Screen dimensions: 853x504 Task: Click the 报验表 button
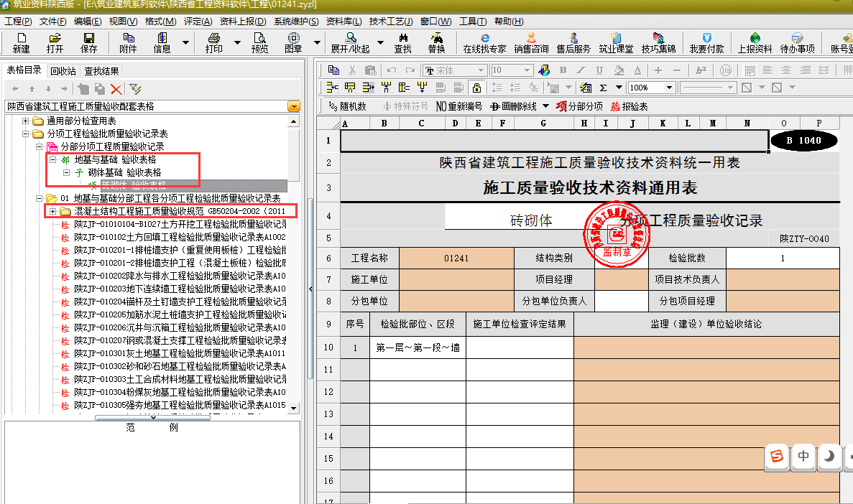click(x=629, y=106)
